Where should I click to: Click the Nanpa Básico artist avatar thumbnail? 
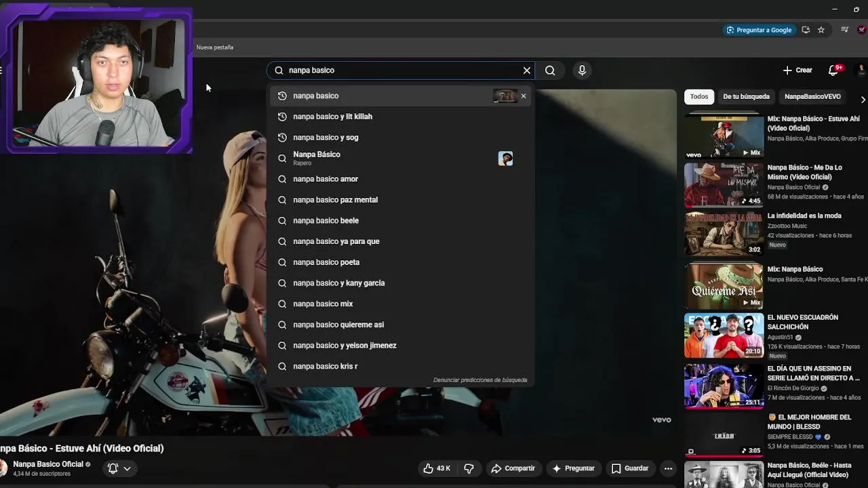point(505,159)
